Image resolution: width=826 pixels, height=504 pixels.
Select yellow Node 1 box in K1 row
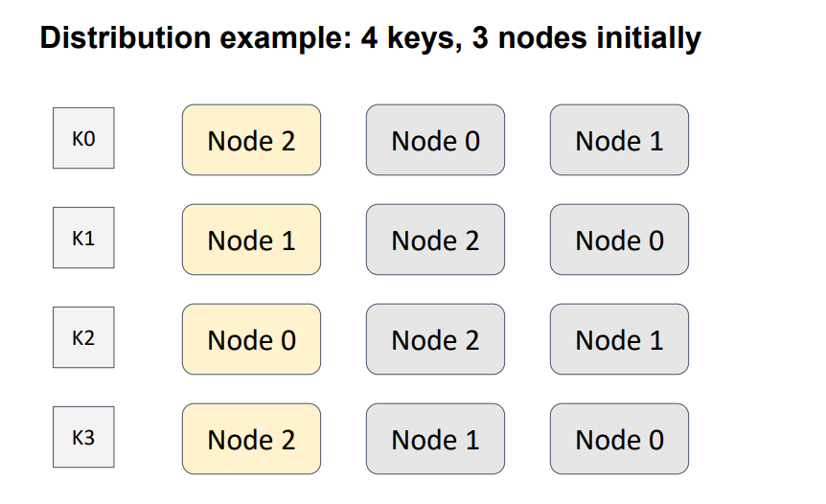(x=251, y=240)
